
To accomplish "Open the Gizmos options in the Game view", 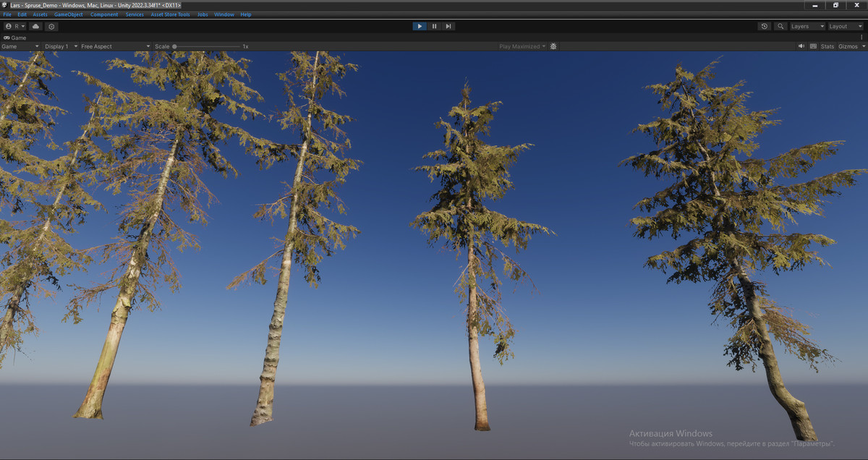I will point(848,46).
